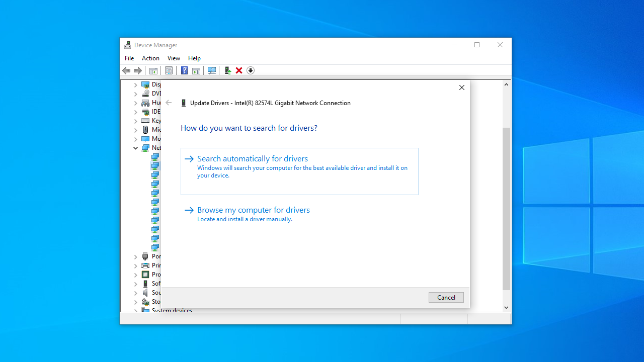Go back using the Update Drivers dialog arrow
This screenshot has height=362, width=644.
pos(169,103)
